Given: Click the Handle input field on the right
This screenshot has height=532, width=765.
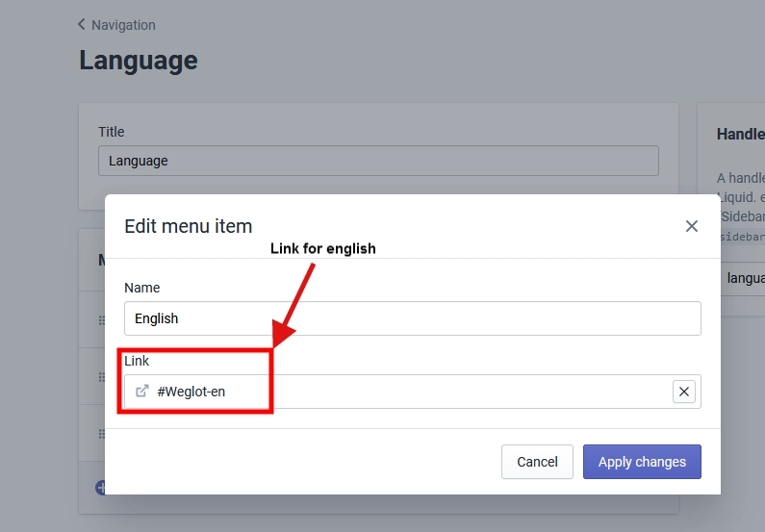Looking at the screenshot, I should coord(744,278).
